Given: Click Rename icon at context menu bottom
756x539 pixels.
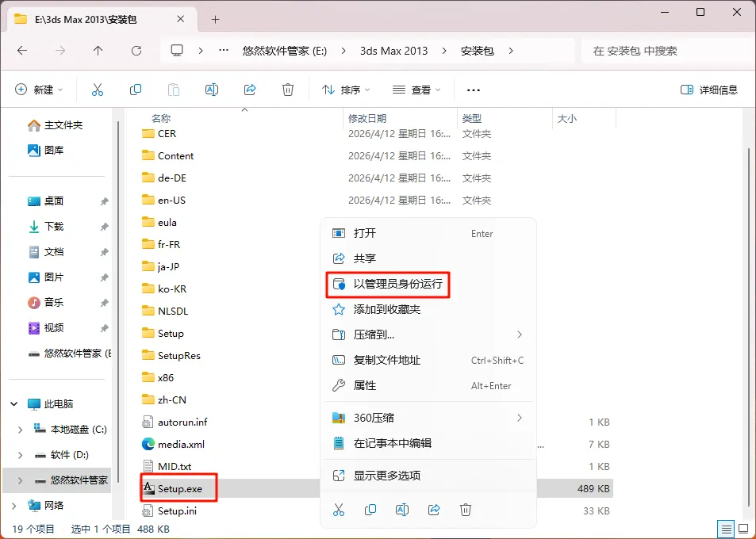Looking at the screenshot, I should [402, 510].
